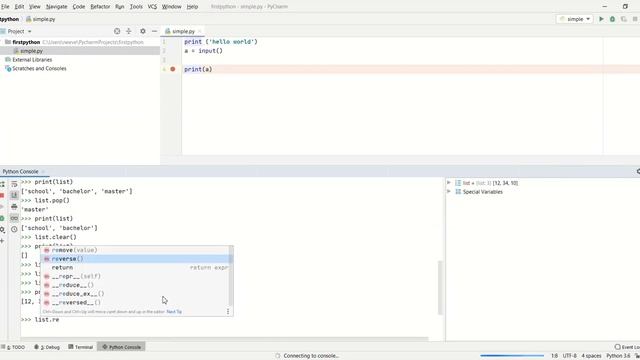Open the Help menu
Viewport: 640px width, 360px height.
pos(192,7)
